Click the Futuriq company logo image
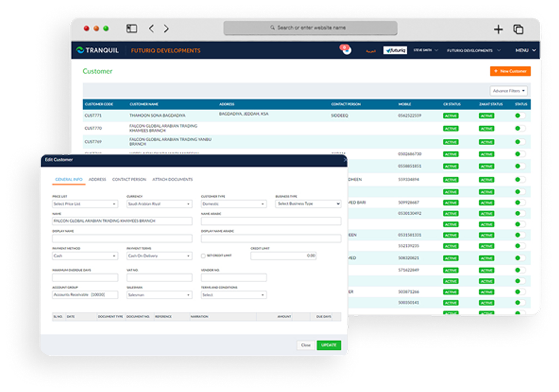Image resolution: width=559 pixels, height=392 pixels. 395,50
